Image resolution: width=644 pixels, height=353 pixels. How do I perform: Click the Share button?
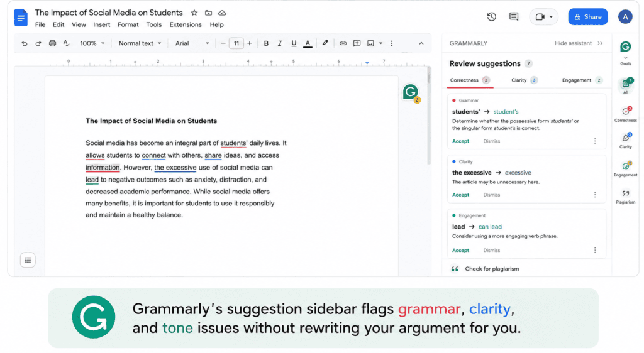tap(588, 17)
